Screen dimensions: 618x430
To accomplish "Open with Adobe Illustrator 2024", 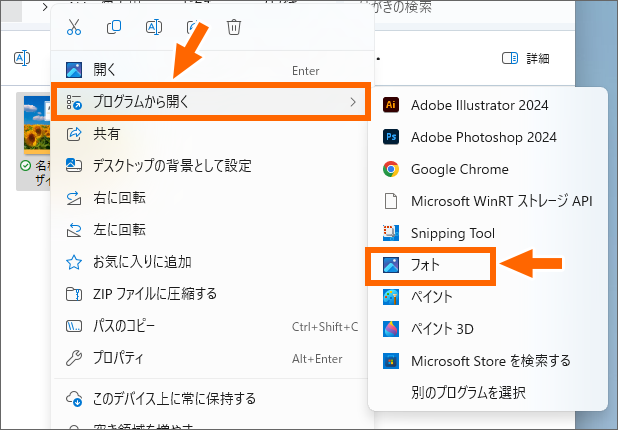I will tap(488, 105).
